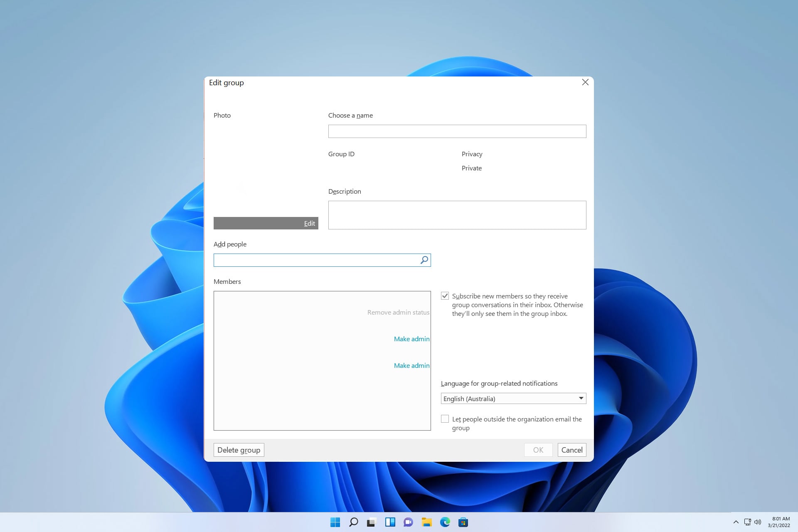
Task: Uncheck Subscribe new members checkbox
Action: 445,296
